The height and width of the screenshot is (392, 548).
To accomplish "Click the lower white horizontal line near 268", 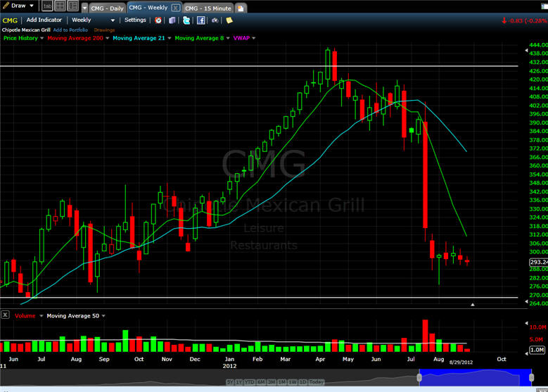I will pyautogui.click(x=259, y=298).
